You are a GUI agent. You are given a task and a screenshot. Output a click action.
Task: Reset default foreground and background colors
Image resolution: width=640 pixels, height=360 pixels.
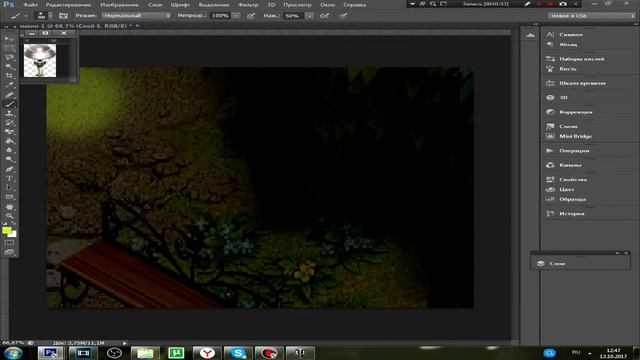pyautogui.click(x=5, y=224)
